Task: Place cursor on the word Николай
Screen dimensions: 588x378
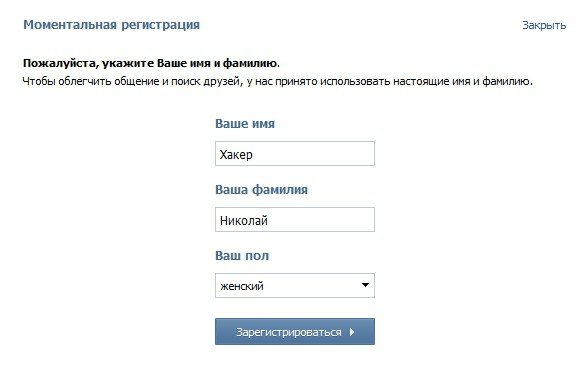Action: click(x=244, y=220)
